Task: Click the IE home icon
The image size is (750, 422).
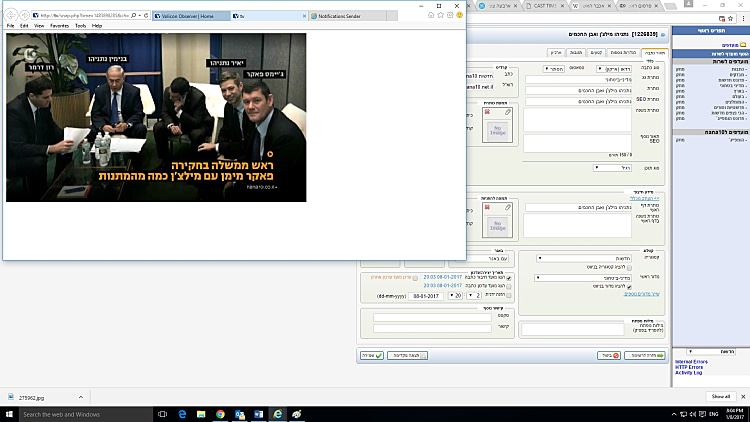Action: [431, 16]
